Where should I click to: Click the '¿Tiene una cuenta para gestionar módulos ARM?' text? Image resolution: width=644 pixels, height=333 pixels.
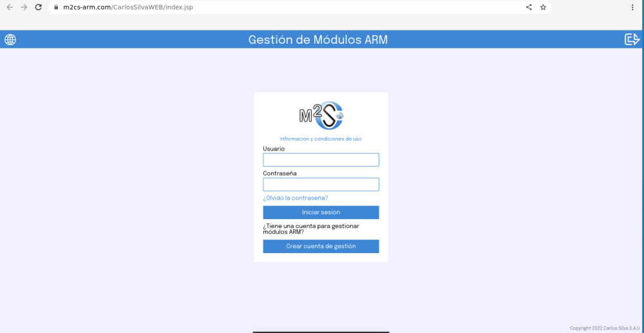311,229
